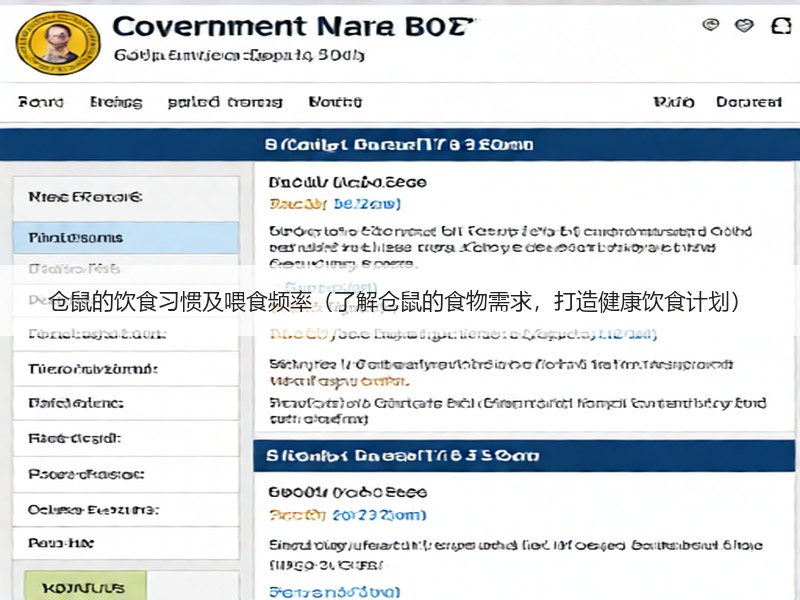
Task: Click the headset icon at top right
Action: click(781, 26)
